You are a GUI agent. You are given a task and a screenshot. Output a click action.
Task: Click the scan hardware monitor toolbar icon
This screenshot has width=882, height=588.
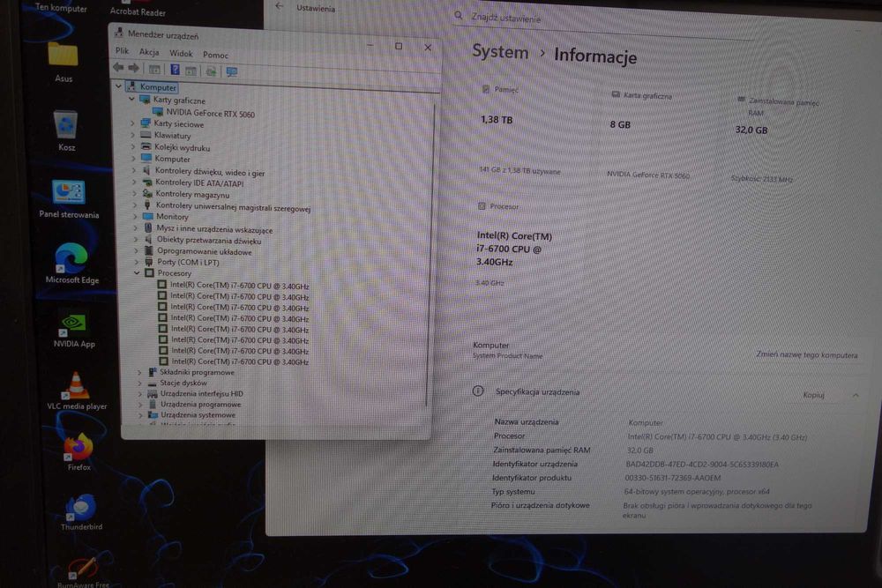tap(232, 72)
